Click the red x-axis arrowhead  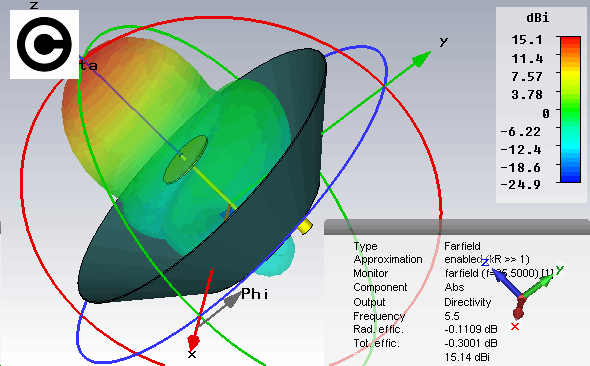click(193, 343)
